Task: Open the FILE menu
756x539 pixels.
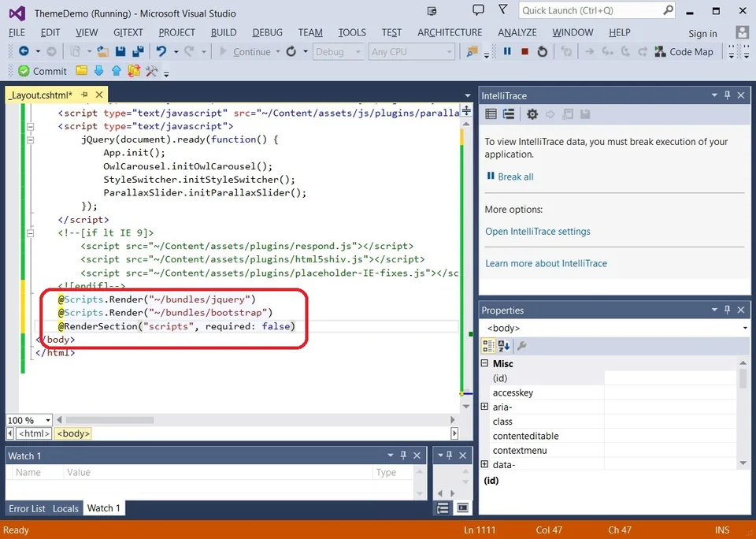Action: pos(17,32)
